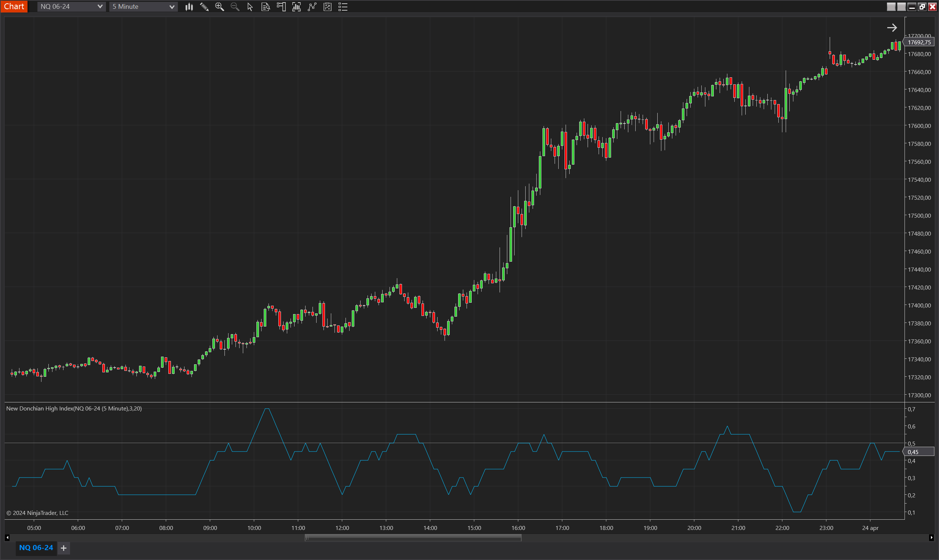The image size is (939, 560).
Task: Add a new tab with plus button
Action: click(x=63, y=548)
